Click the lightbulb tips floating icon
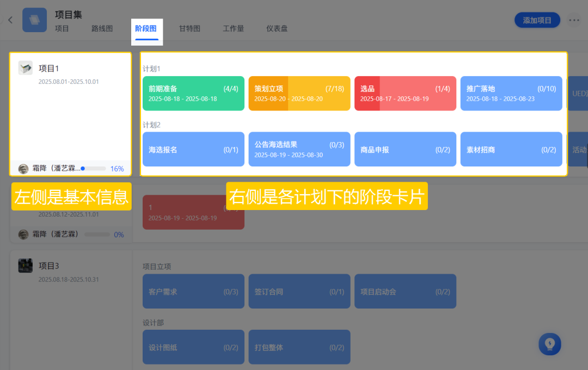Viewport: 588px width, 370px height. coord(549,344)
